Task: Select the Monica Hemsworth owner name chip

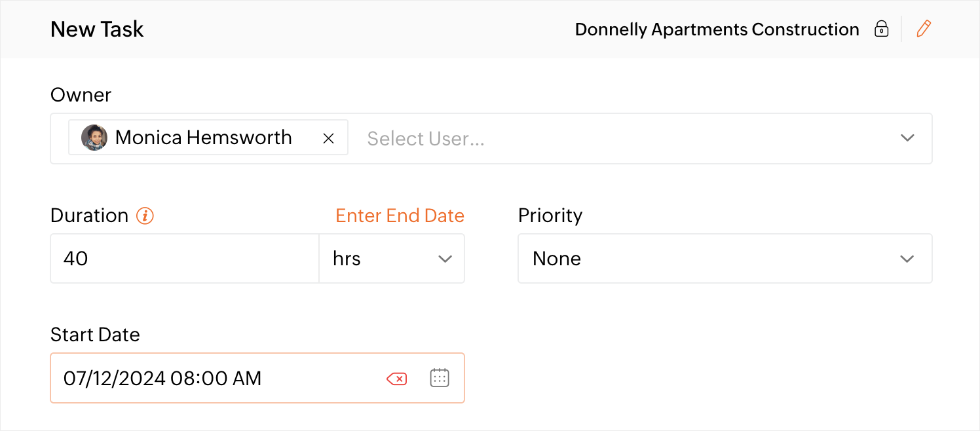Action: (203, 138)
